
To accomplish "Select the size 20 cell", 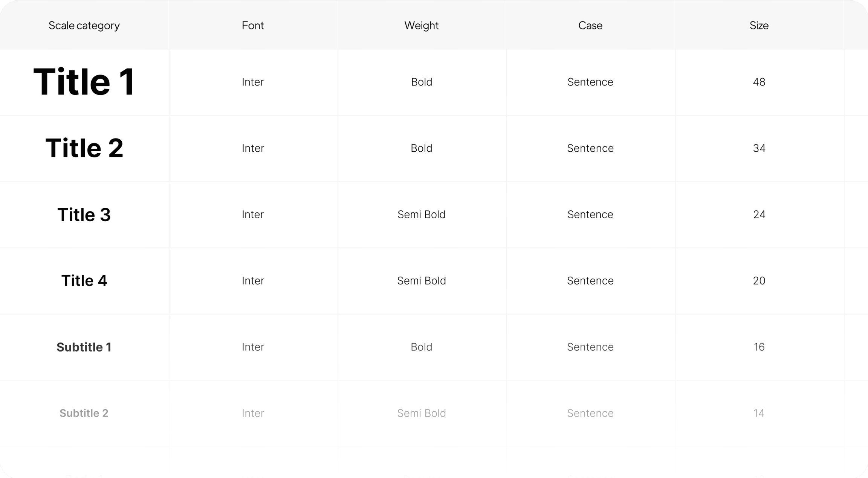I will tap(759, 281).
